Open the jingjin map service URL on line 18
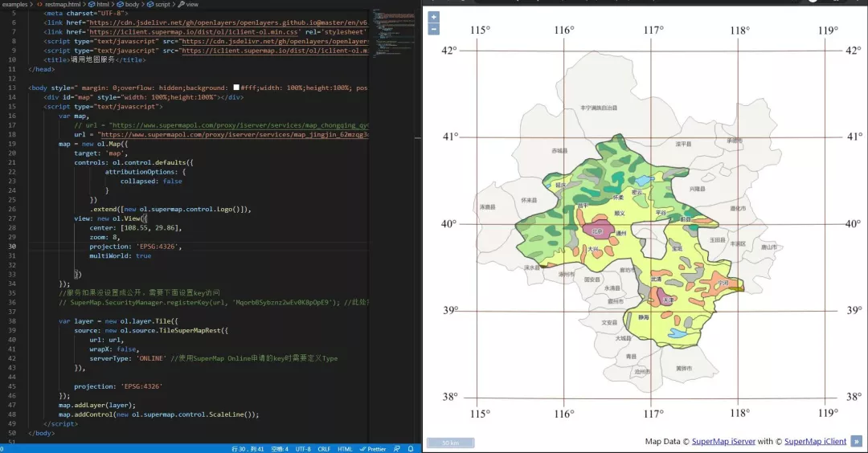Image resolution: width=868 pixels, height=453 pixels. pos(235,134)
